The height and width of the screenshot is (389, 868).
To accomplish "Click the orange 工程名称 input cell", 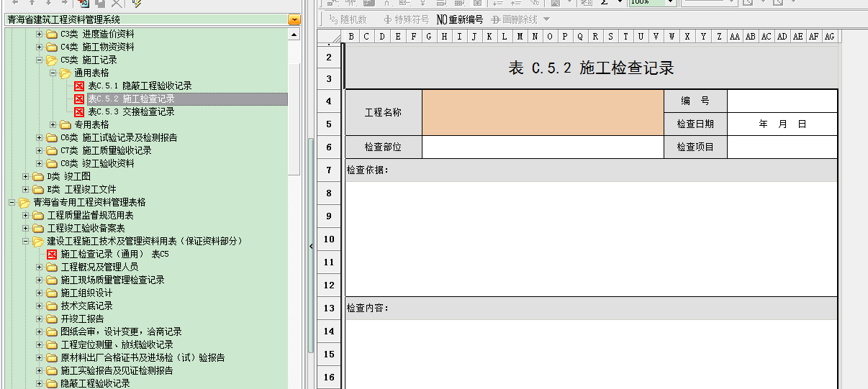I will (543, 113).
